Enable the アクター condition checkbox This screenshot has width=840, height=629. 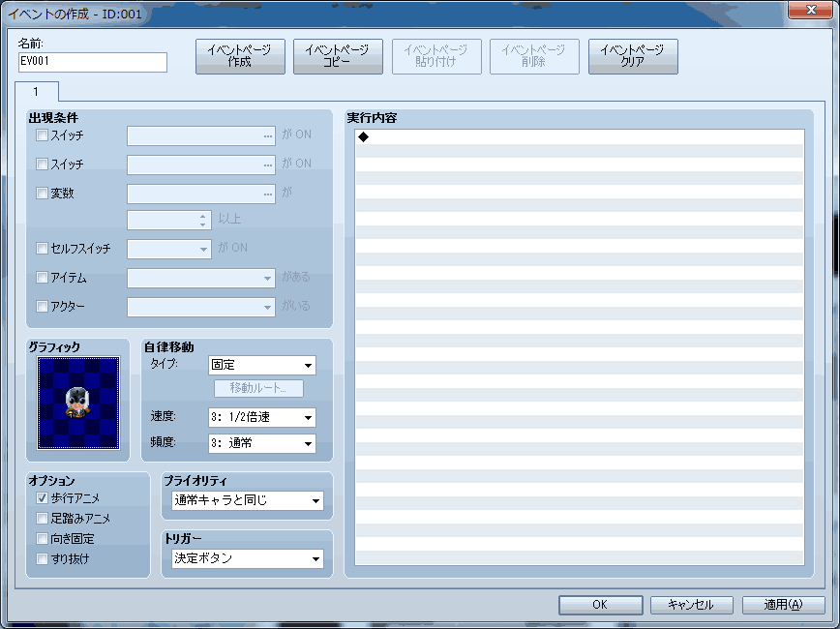(x=42, y=306)
